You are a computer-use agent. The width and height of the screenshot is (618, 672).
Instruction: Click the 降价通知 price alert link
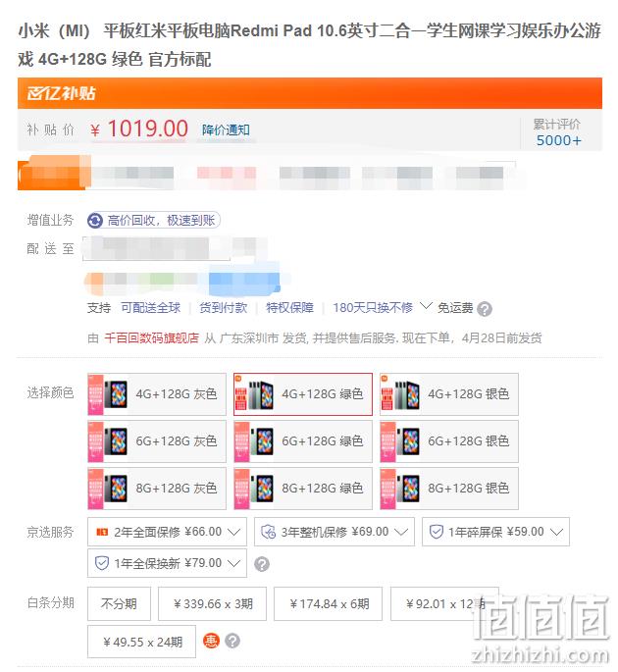pos(227,129)
